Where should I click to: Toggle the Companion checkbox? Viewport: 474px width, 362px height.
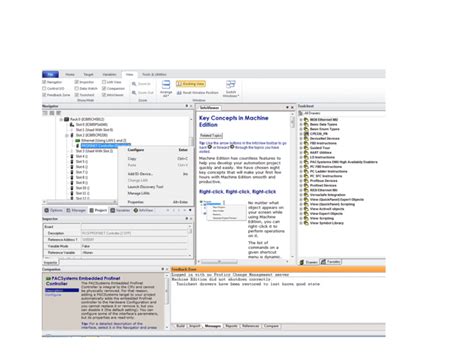point(104,88)
